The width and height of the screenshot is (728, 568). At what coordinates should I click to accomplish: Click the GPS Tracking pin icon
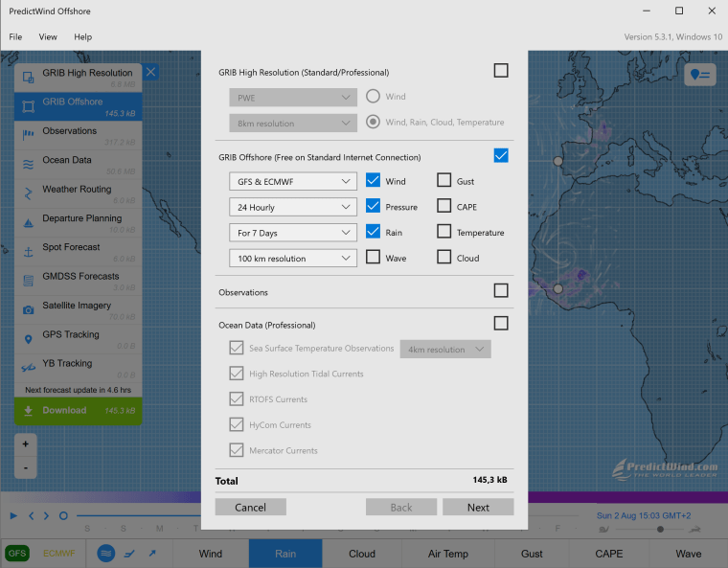[29, 337]
